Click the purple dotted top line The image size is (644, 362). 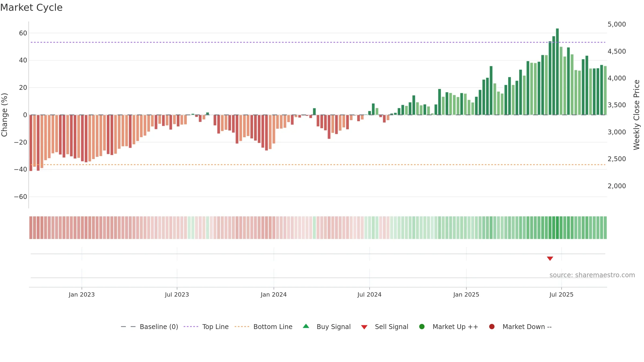pyautogui.click(x=318, y=42)
